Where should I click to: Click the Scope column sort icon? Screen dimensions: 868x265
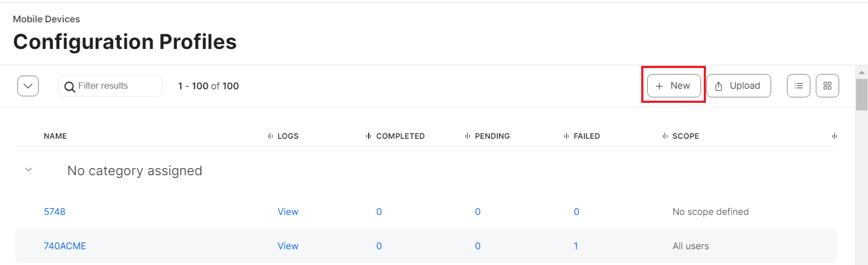(665, 136)
